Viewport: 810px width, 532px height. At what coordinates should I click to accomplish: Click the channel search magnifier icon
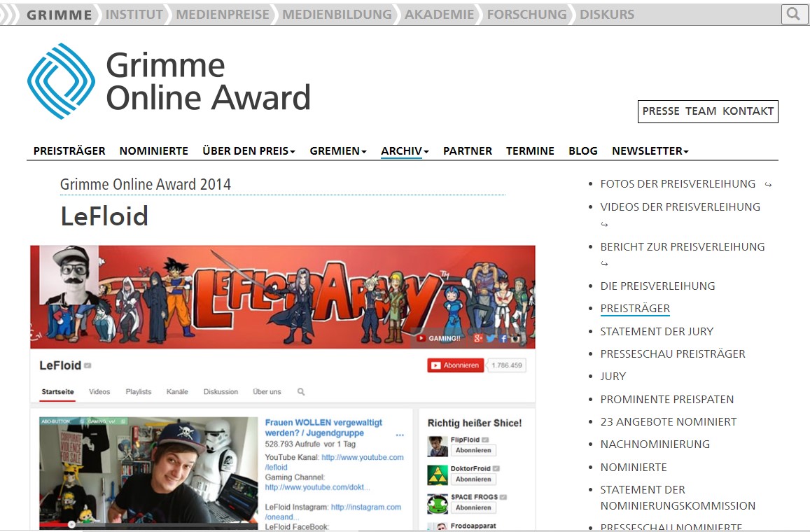[301, 392]
